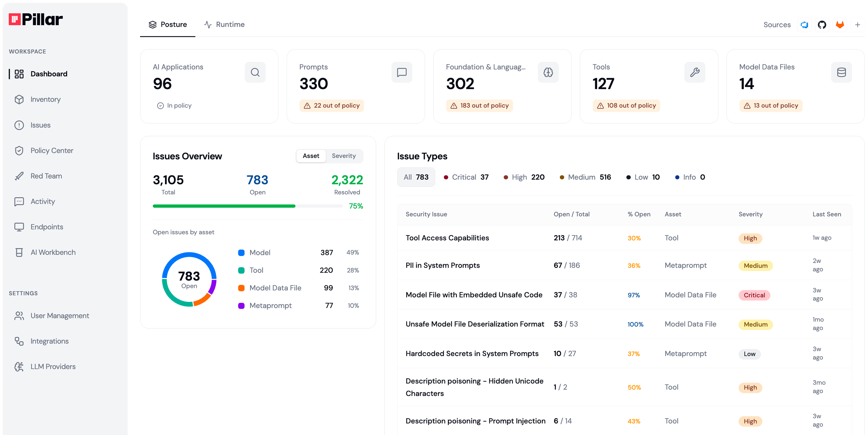Open Hardcoded Secrets in System Prompts issue
Screen dimensions: 868x435
tap(624, 353)
